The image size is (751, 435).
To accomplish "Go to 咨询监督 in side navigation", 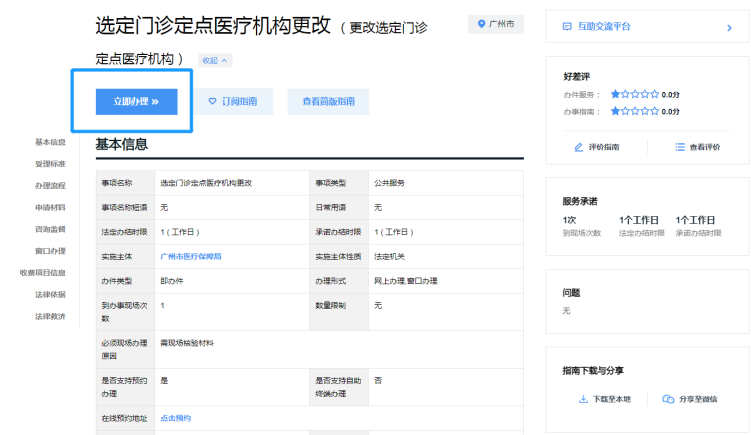I will pyautogui.click(x=50, y=229).
